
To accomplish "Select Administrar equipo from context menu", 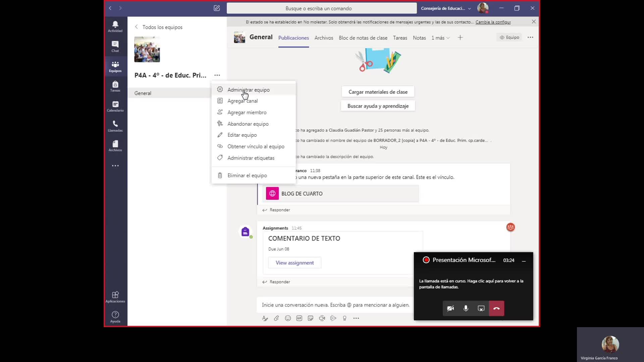I will [248, 90].
